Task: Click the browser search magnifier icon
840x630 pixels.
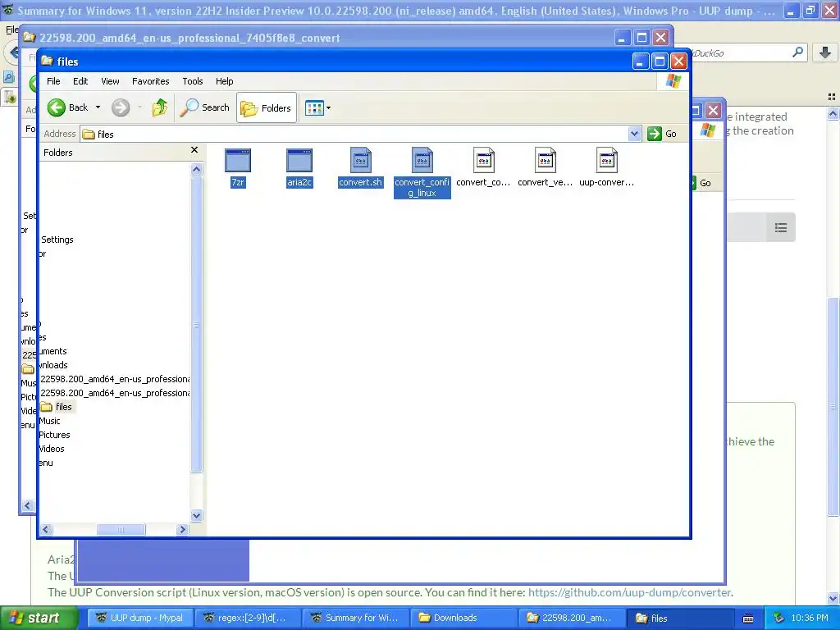Action: pos(797,52)
